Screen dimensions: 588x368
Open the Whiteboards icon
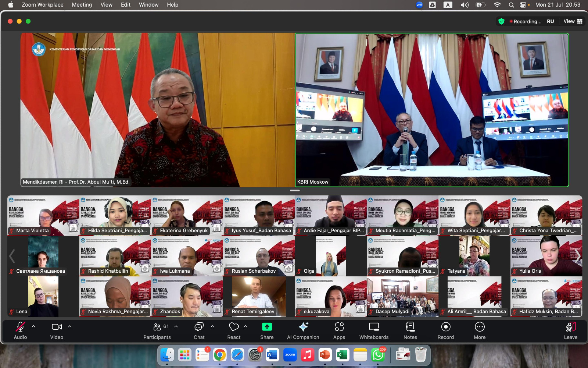[374, 327]
